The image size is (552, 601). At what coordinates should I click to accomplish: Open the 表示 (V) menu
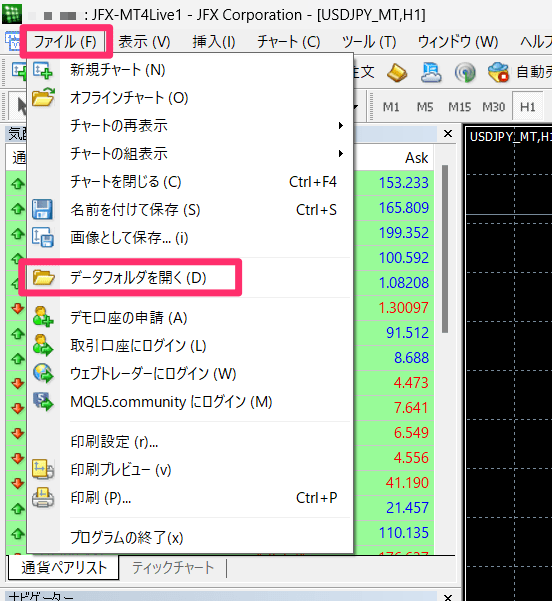tap(144, 41)
